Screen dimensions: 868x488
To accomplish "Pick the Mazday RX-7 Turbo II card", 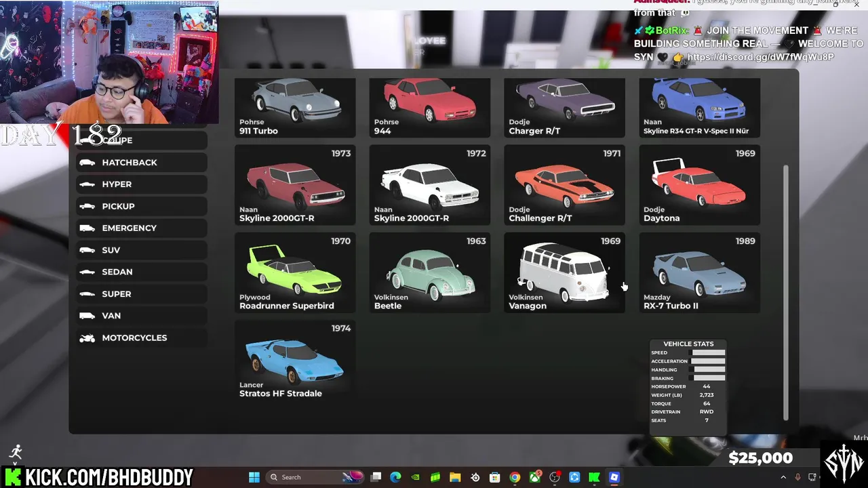I will [x=699, y=272].
